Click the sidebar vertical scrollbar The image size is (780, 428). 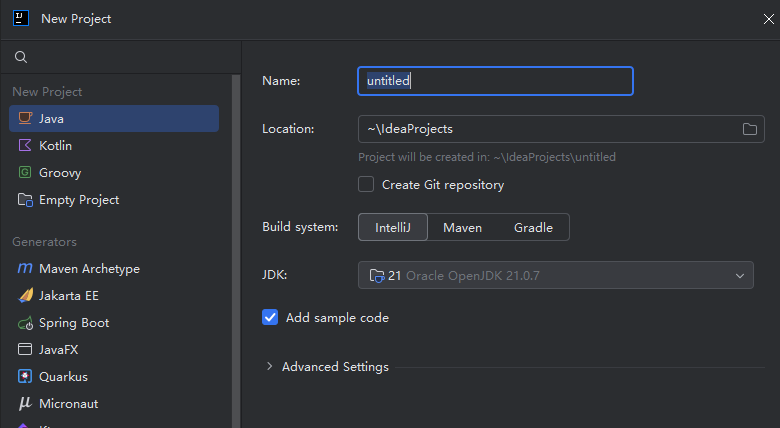[x=236, y=249]
